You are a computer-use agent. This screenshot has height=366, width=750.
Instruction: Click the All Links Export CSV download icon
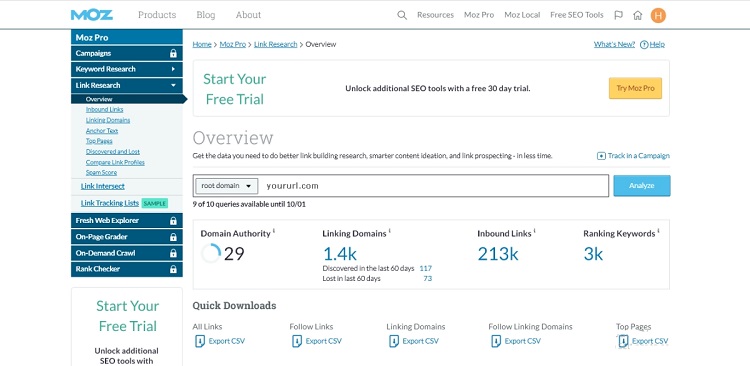(199, 342)
